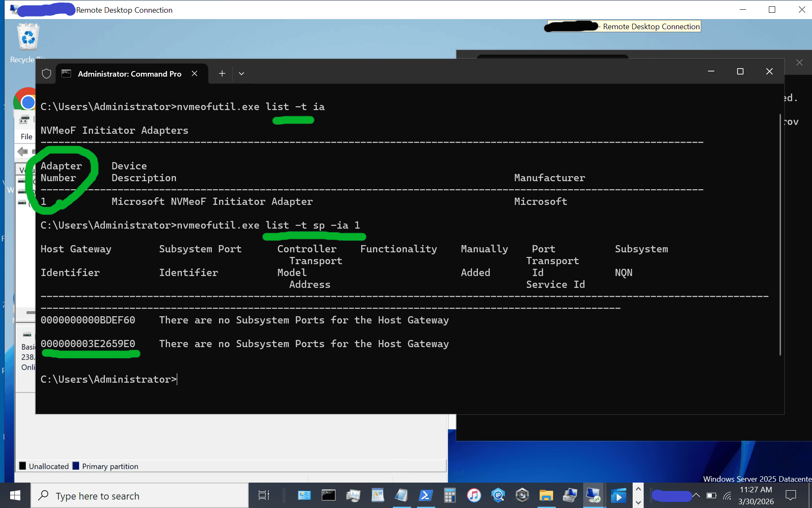Open WordPad document icon on taskbar
Screen dimensions: 812x508
click(377, 495)
